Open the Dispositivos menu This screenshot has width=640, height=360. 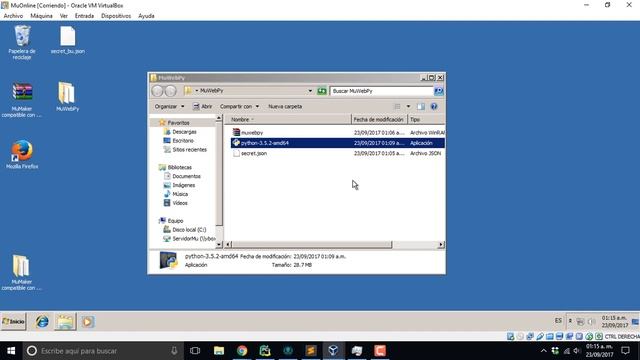click(x=116, y=16)
